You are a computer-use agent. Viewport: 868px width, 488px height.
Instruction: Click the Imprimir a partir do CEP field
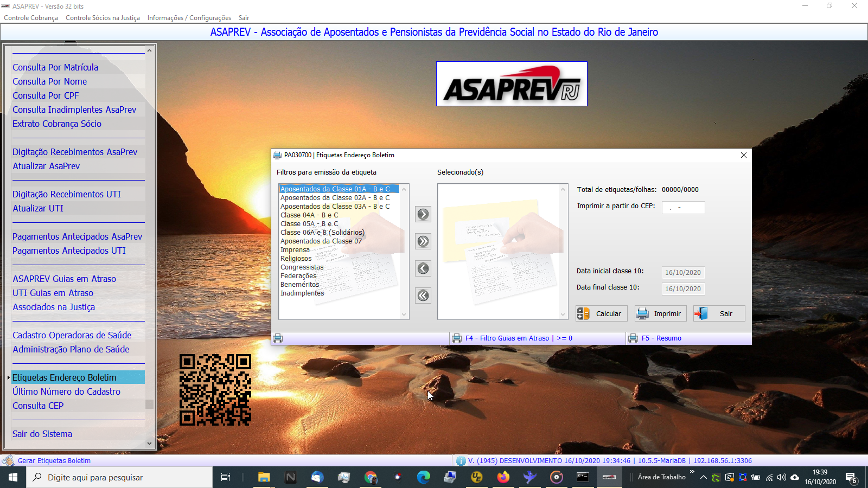(x=683, y=208)
